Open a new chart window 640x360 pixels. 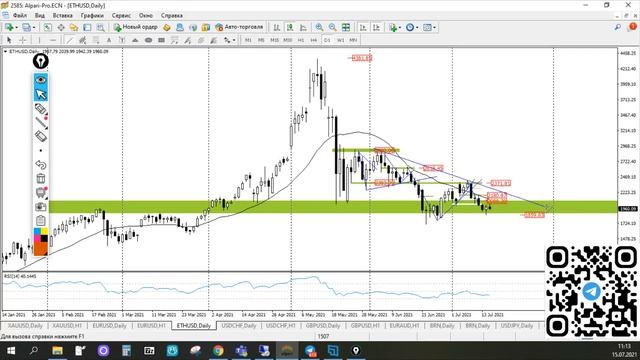pyautogui.click(x=9, y=27)
